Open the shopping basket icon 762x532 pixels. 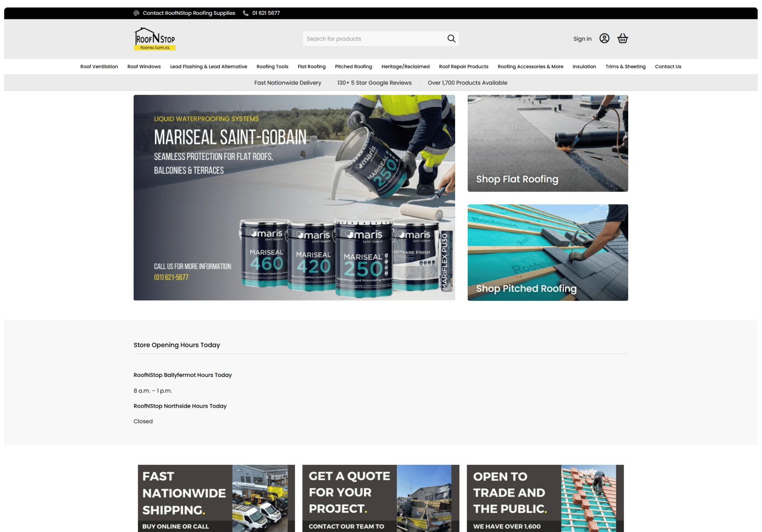point(622,38)
